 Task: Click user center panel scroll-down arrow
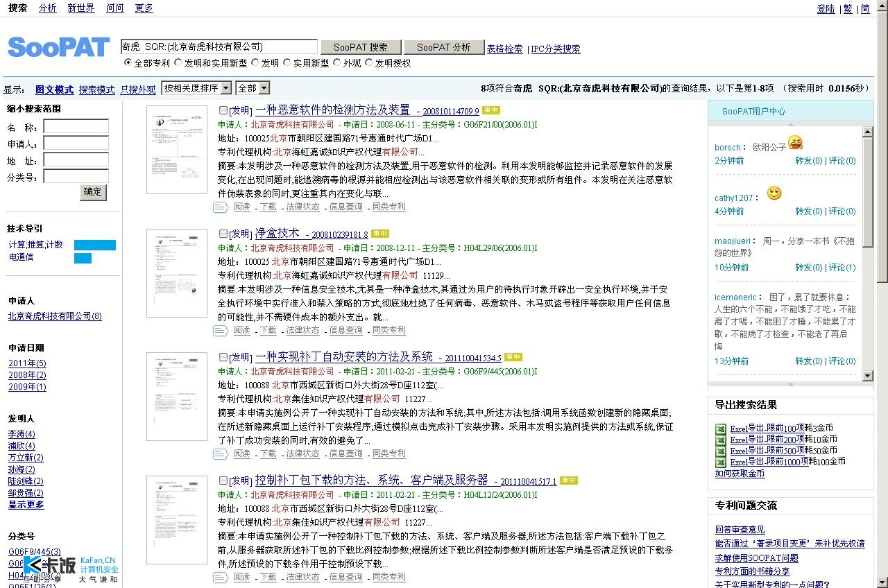click(867, 376)
